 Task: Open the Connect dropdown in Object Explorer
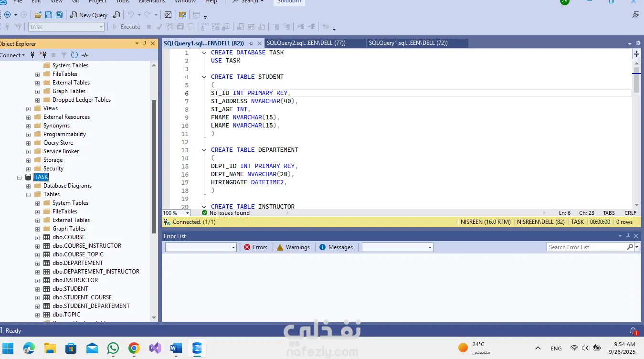click(x=12, y=55)
